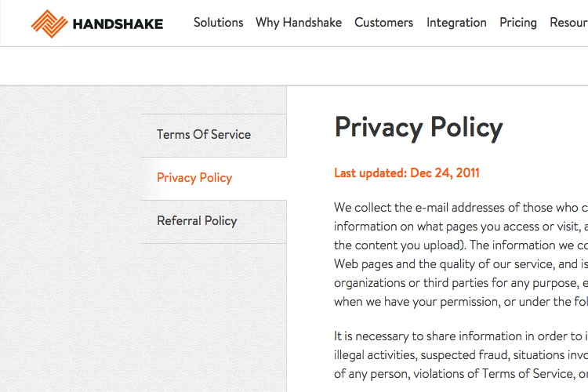Click the line starting 'organizations or third parties'
This screenshot has height=392, width=588.
pos(461,283)
